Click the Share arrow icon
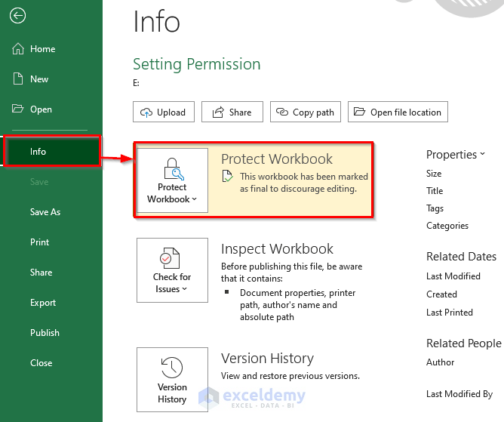This screenshot has width=504, height=422. click(x=218, y=112)
